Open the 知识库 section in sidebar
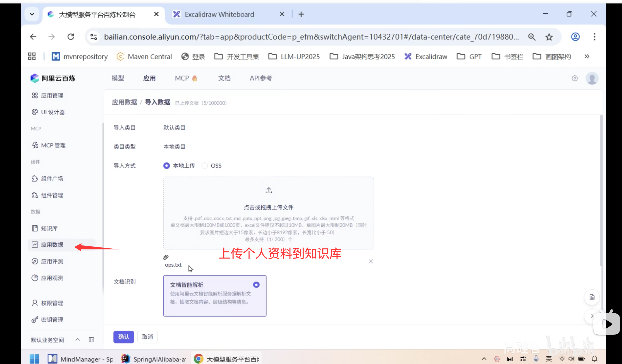Image resolution: width=622 pixels, height=364 pixels. coord(49,228)
